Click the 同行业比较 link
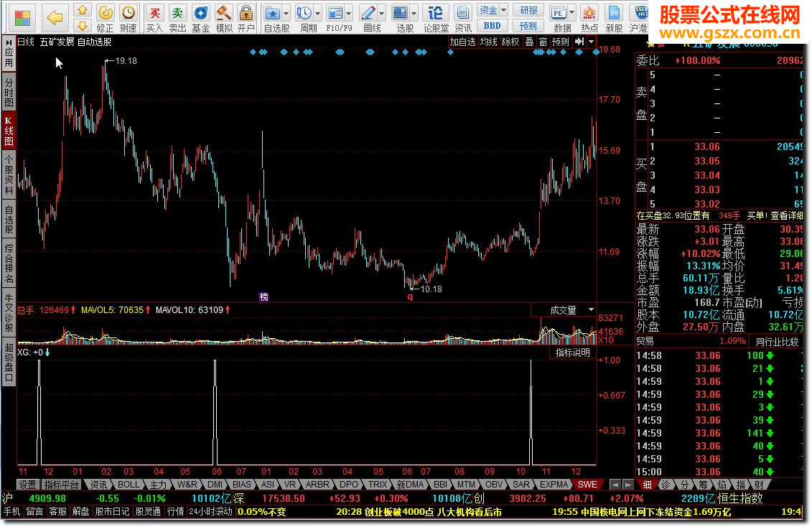The image size is (812, 527). 778,342
